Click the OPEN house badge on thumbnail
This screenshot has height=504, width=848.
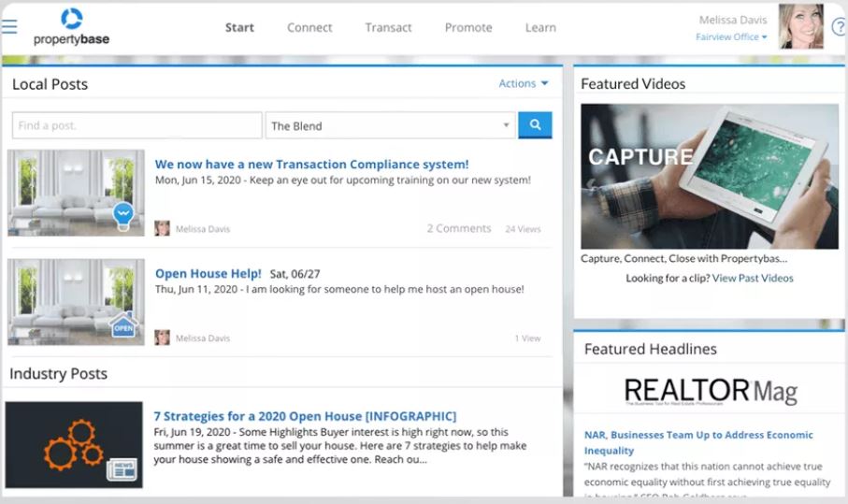point(123,325)
